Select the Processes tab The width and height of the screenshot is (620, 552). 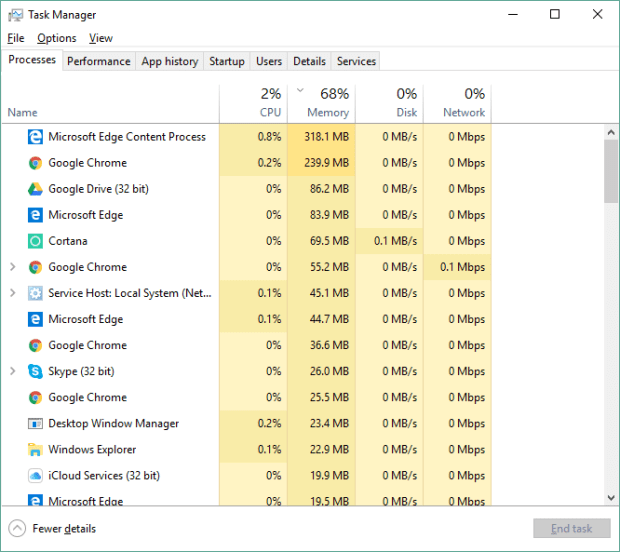click(32, 60)
